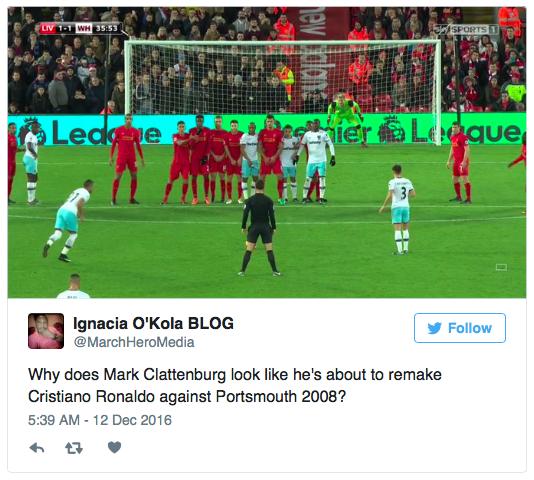Screen dimensions: 534x480
Task: Like the tweet with heart icon
Action: coord(114,447)
